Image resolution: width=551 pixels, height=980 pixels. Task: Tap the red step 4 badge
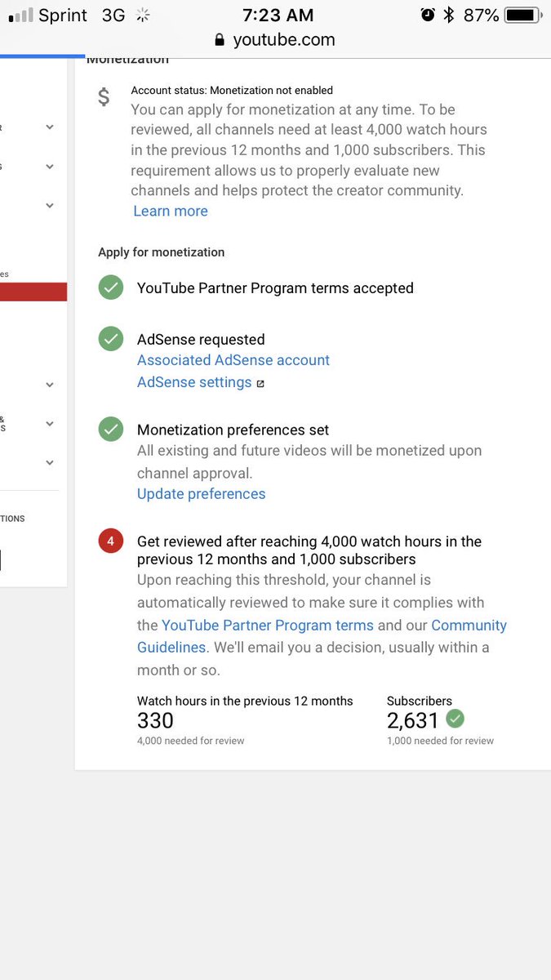click(x=111, y=541)
